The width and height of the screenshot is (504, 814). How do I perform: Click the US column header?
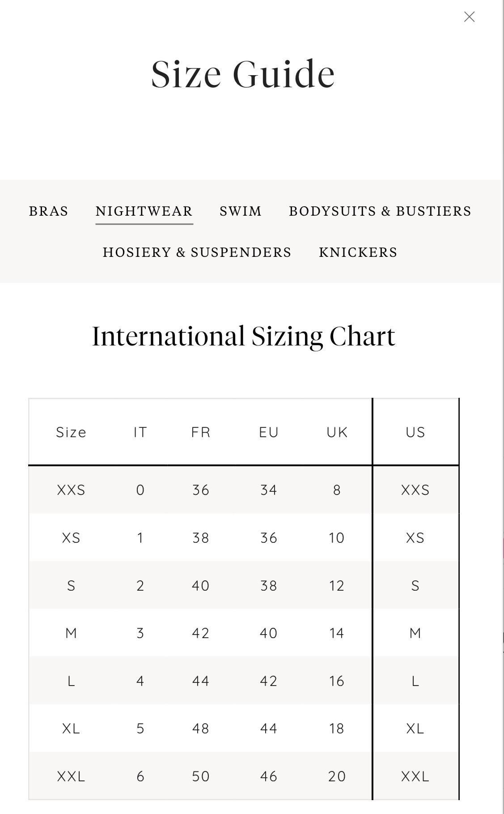415,432
